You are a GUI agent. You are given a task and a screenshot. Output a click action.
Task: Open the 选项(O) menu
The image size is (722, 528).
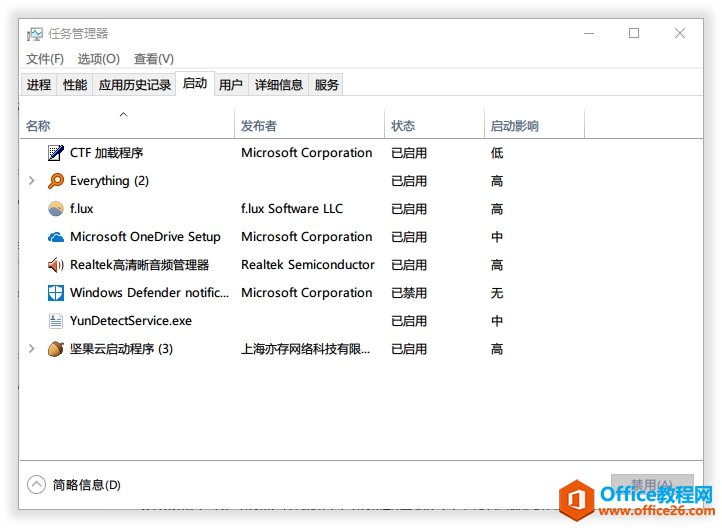tap(99, 59)
